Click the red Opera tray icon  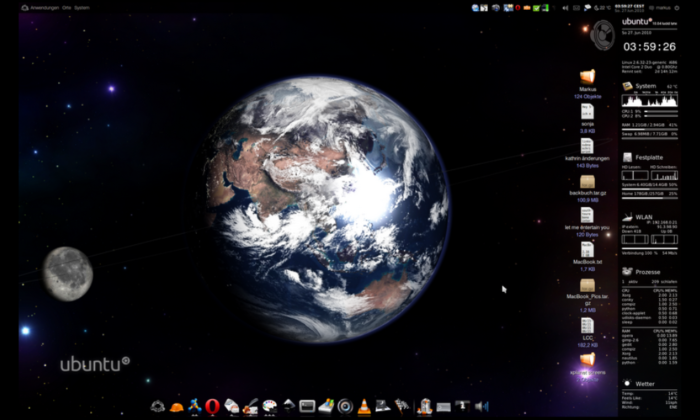[x=518, y=8]
